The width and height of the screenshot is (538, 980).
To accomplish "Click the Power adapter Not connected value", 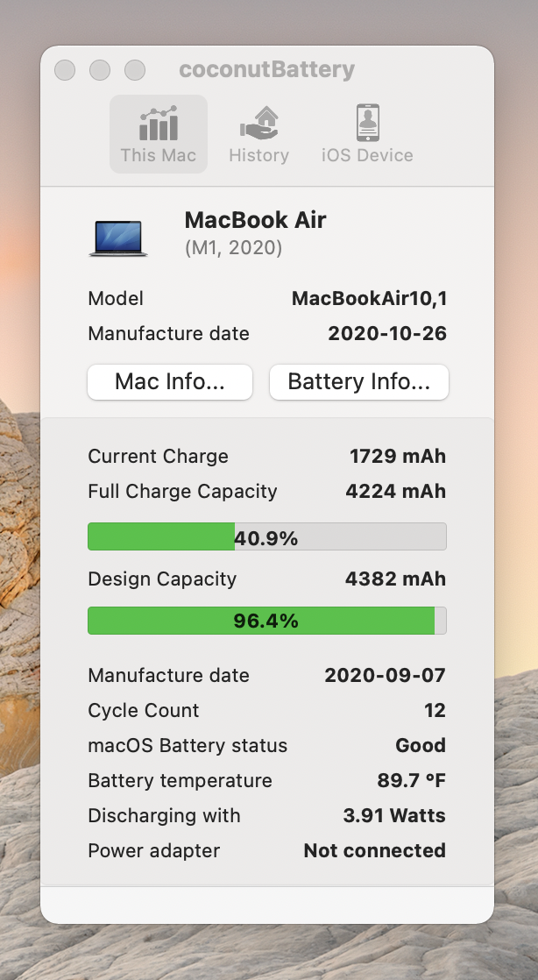I will 374,851.
